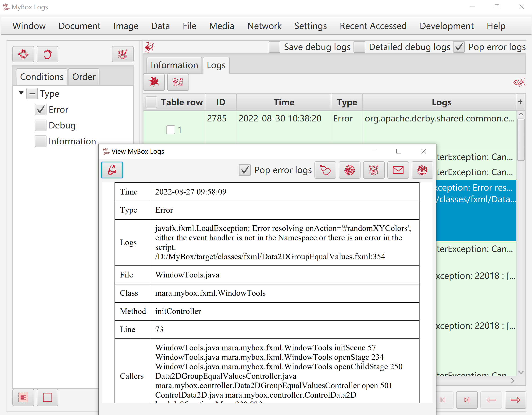Click the flower-knot icon button above Conditions tab

23,54
